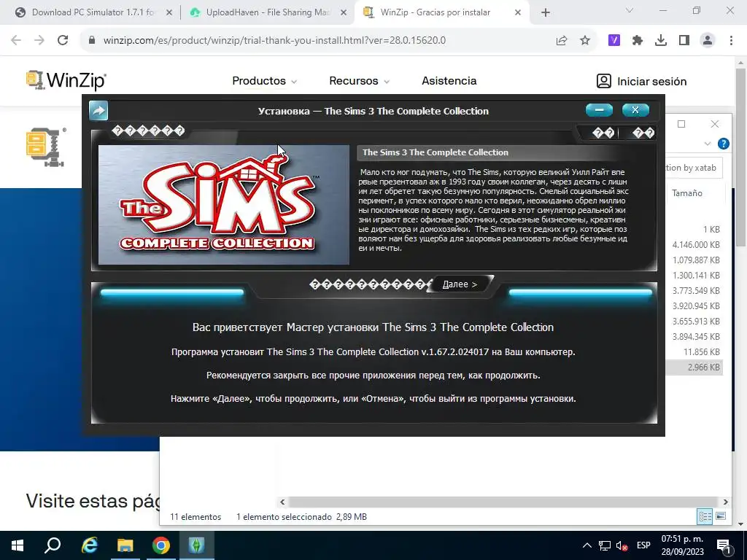Screen dimensions: 747x560
Task: Close the Sims 3 installer window
Action: click(x=635, y=110)
